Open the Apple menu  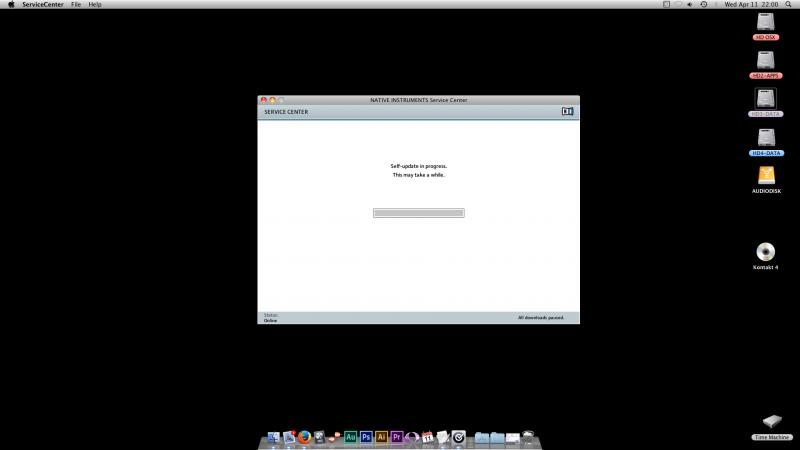(11, 4)
